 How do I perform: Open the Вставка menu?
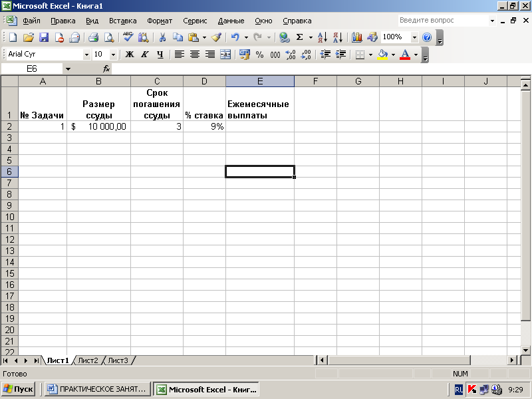click(123, 21)
